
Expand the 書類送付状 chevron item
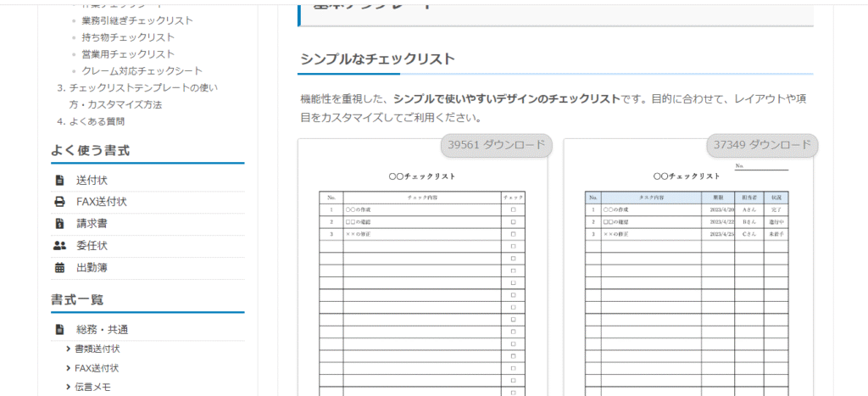coord(68,349)
